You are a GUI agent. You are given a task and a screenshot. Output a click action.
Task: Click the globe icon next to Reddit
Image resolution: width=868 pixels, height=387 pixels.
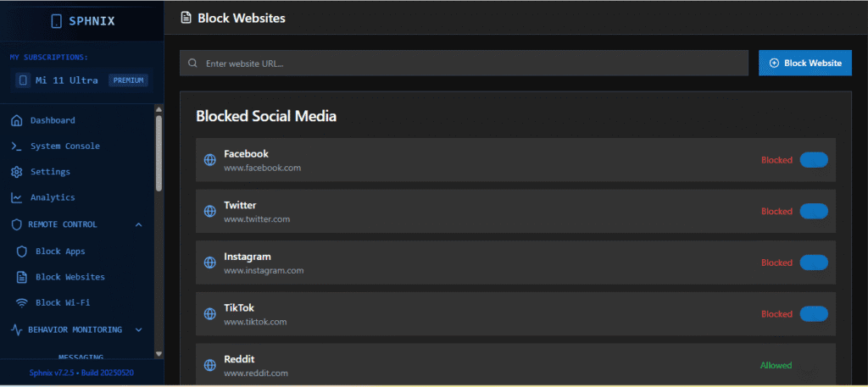click(x=210, y=366)
